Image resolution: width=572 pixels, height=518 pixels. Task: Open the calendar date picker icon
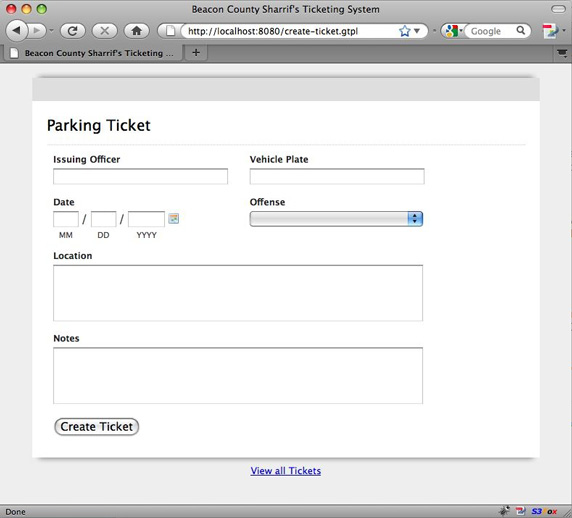pos(174,219)
